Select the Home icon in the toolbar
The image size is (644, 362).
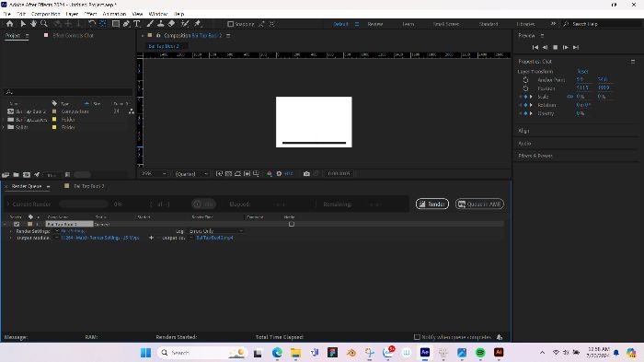tap(9, 24)
